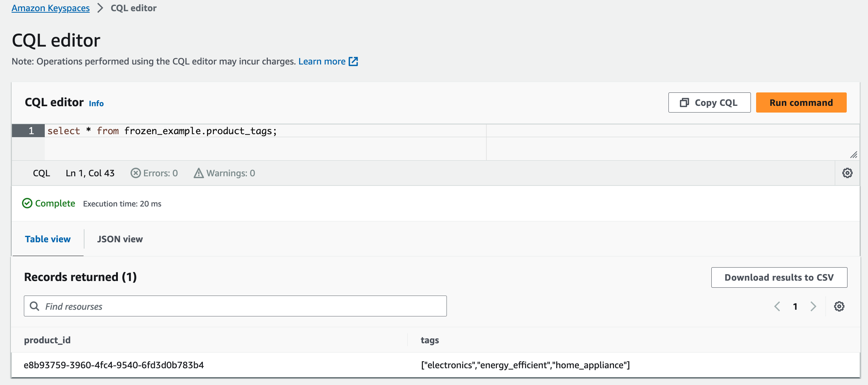Click the external link icon beside Learn more
Image resolution: width=868 pixels, height=385 pixels.
[x=353, y=61]
